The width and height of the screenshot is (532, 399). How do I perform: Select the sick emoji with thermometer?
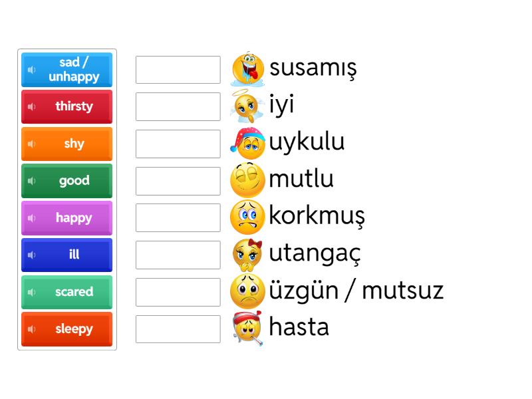click(x=247, y=328)
